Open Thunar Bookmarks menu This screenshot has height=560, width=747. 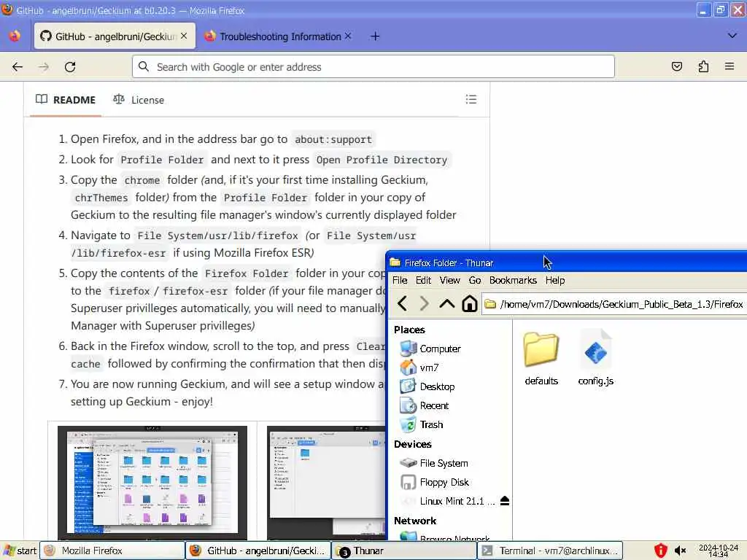coord(513,280)
